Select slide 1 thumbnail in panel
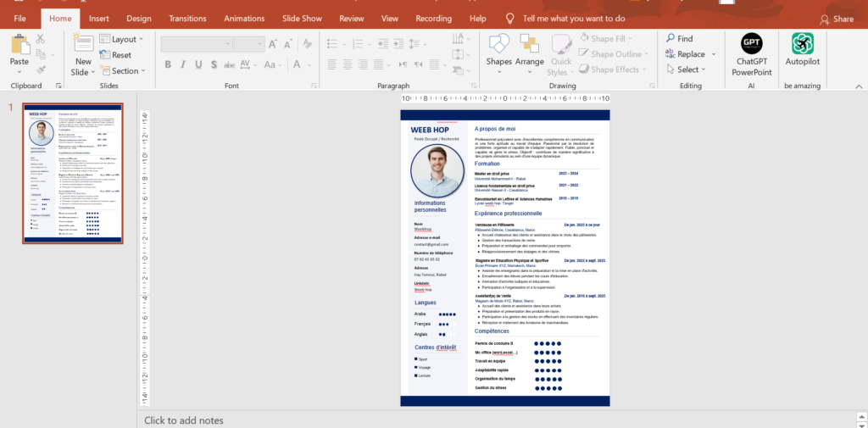The image size is (868, 428). point(73,174)
